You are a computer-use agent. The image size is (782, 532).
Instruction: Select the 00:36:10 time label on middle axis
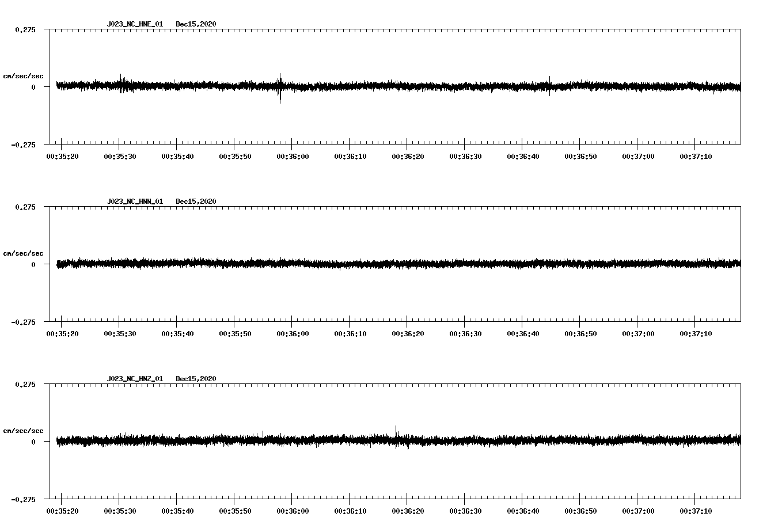tap(350, 333)
